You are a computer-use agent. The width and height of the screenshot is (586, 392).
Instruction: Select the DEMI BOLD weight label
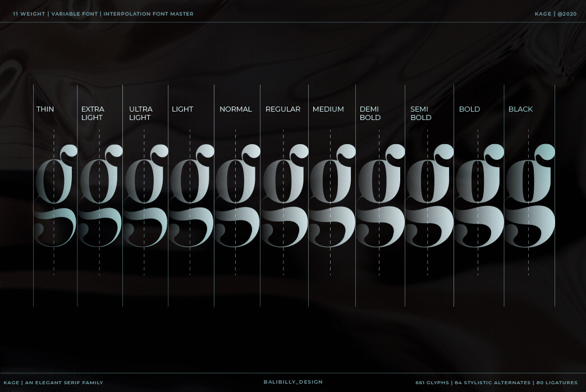pyautogui.click(x=370, y=113)
